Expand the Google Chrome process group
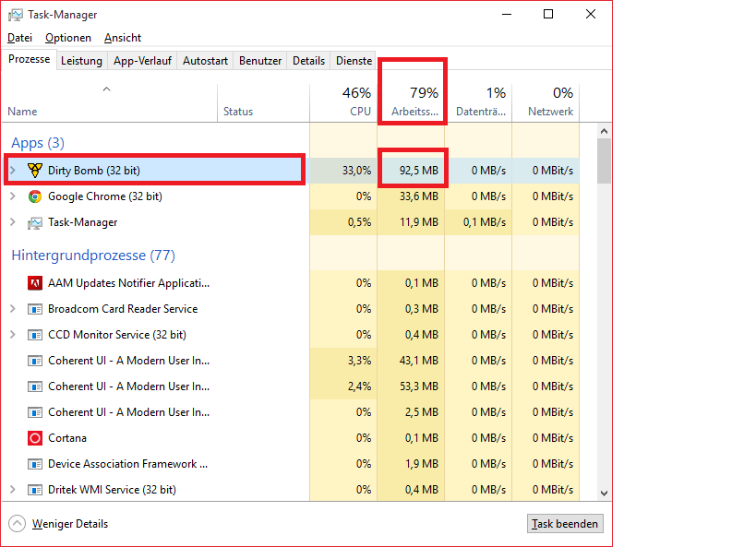The image size is (756, 547). point(13,196)
